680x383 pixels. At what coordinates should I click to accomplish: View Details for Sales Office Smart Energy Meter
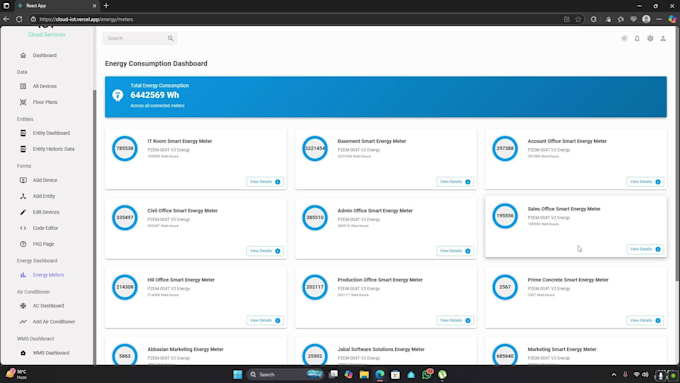[x=645, y=249]
